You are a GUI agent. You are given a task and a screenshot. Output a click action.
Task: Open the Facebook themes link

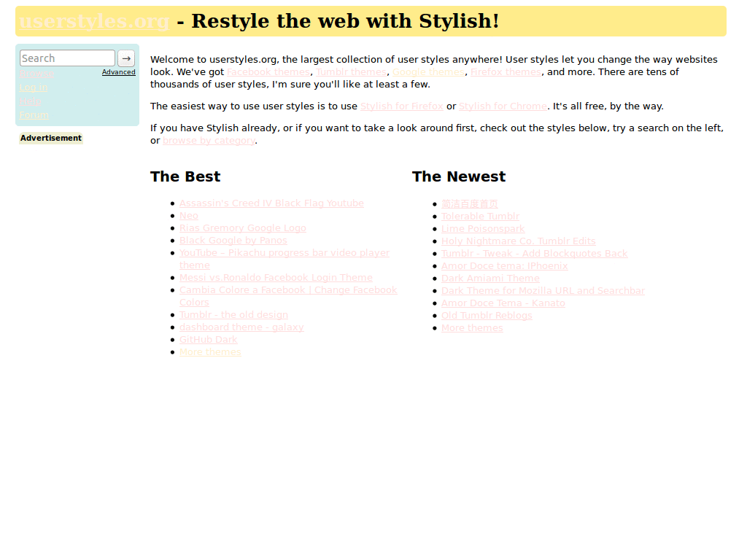[x=268, y=72]
